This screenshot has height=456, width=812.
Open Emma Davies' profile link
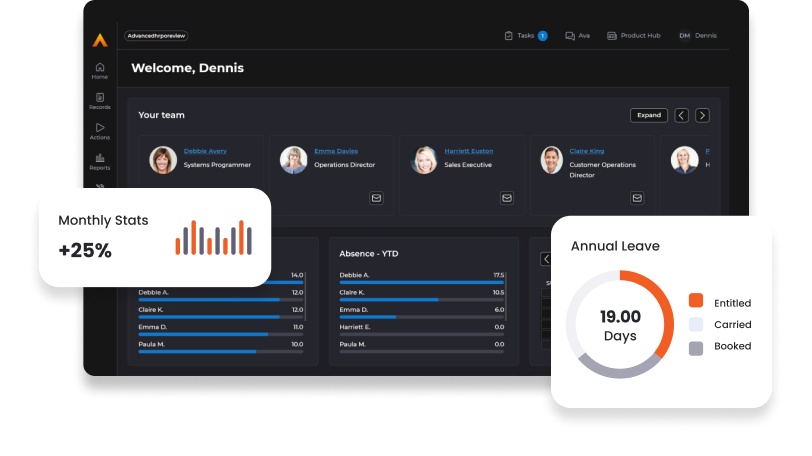[335, 151]
